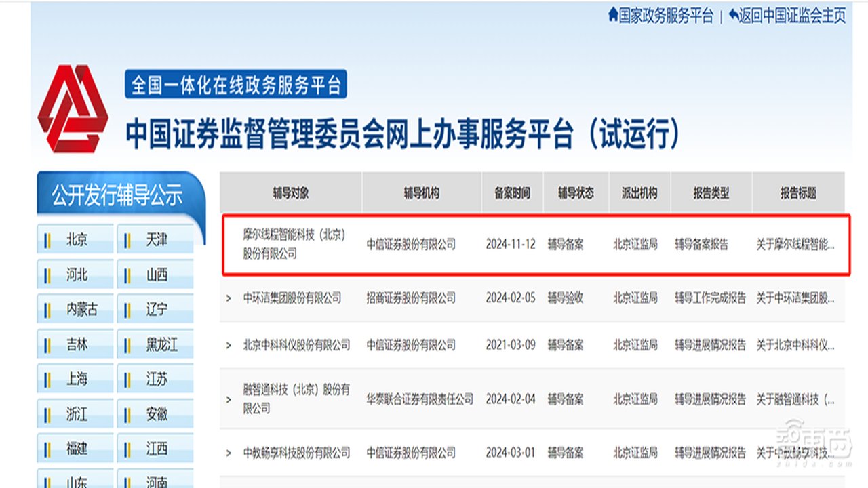This screenshot has width=868, height=488.
Task: Choose the 上海 region button
Action: point(76,379)
